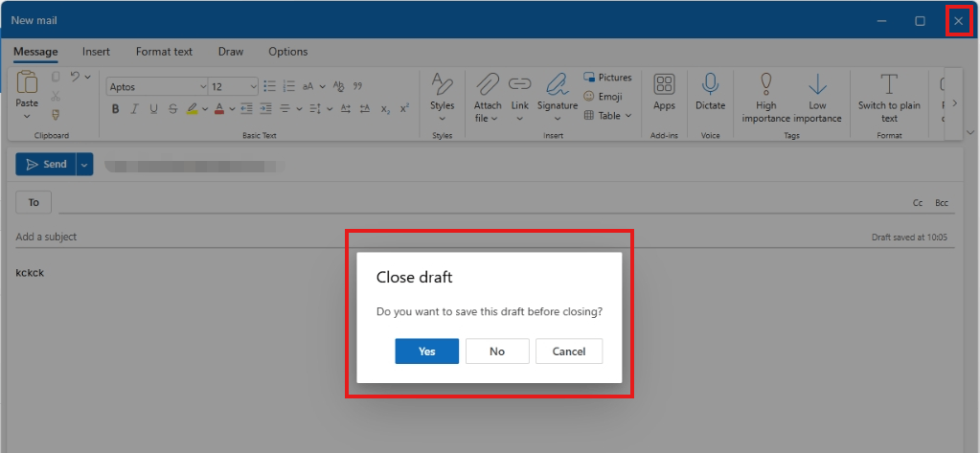Viewport: 980px width, 453px height.
Task: Click the Cut scissors icon
Action: (x=56, y=96)
